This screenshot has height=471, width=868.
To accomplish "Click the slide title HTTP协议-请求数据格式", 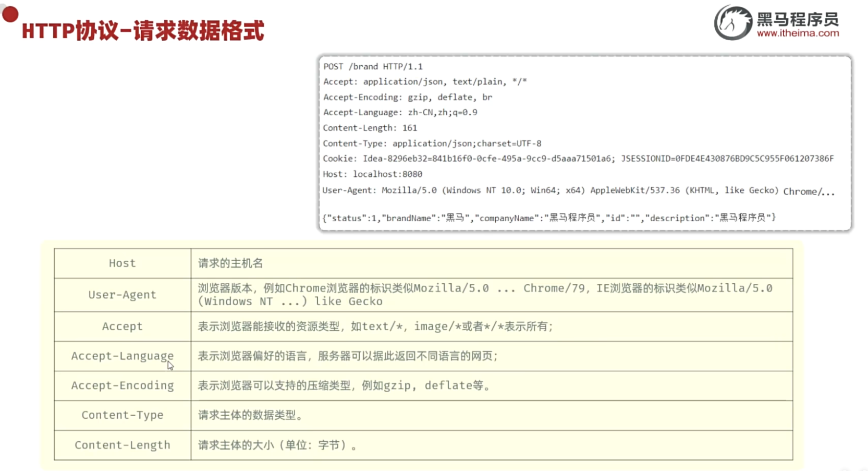I will pyautogui.click(x=143, y=31).
